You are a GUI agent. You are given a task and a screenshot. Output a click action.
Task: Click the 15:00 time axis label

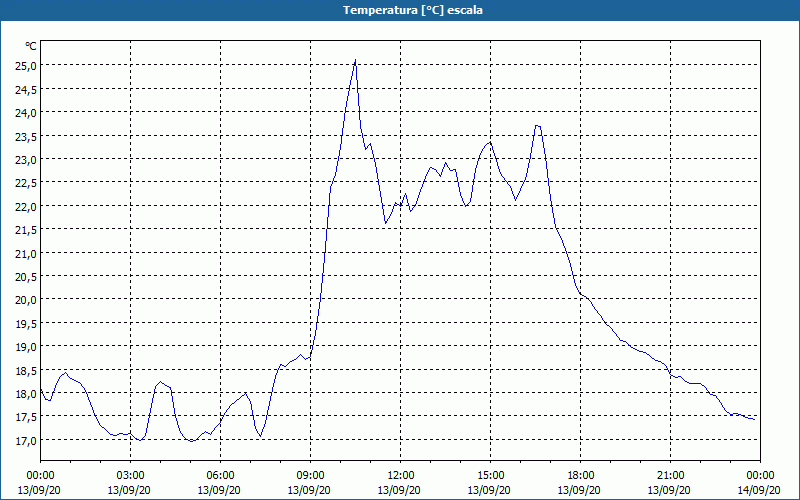[490, 476]
